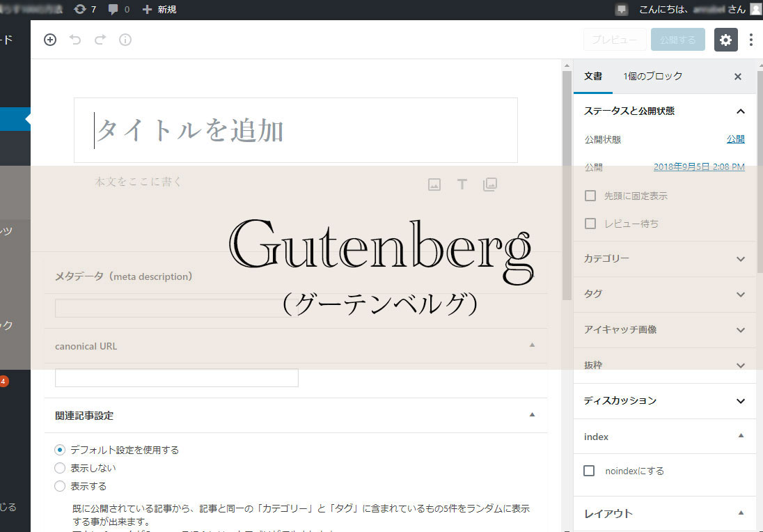This screenshot has width=763, height=532.
Task: Click the 本文をここに書く paragraph placeholder
Action: click(139, 182)
